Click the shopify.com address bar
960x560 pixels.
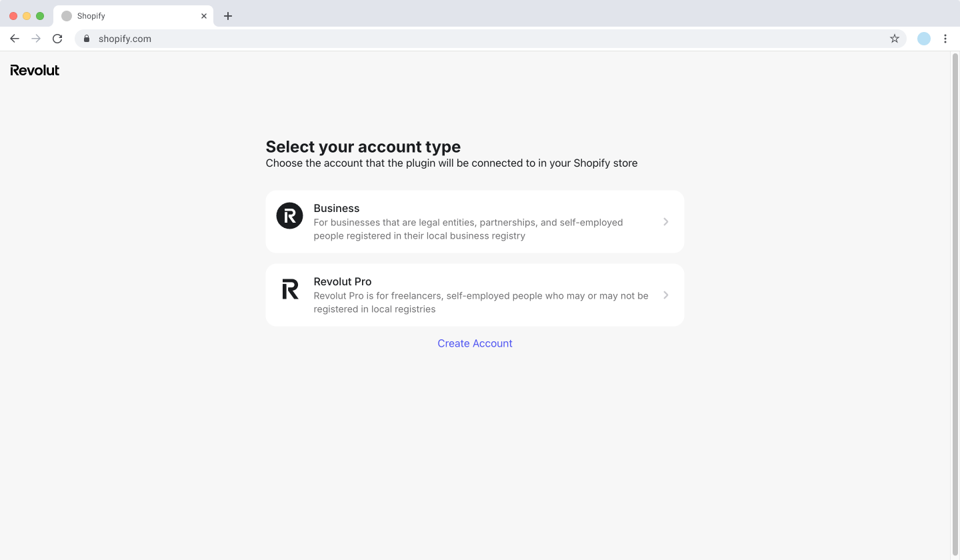[x=467, y=39]
